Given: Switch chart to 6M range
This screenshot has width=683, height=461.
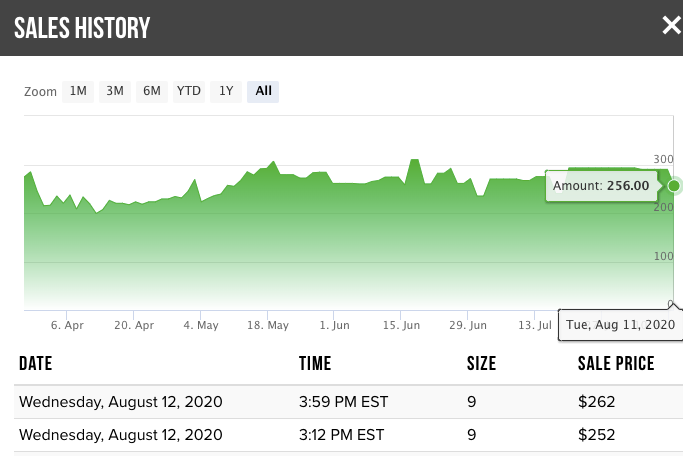Looking at the screenshot, I should (x=152, y=91).
